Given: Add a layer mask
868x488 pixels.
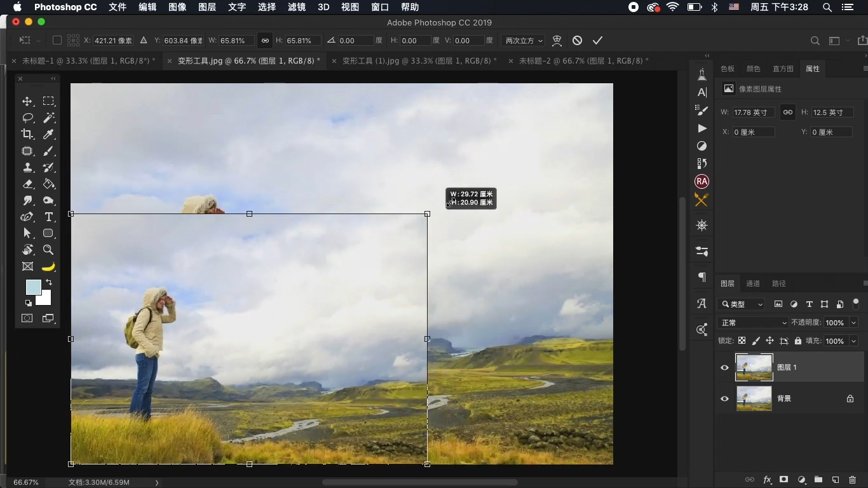Looking at the screenshot, I should 784,480.
